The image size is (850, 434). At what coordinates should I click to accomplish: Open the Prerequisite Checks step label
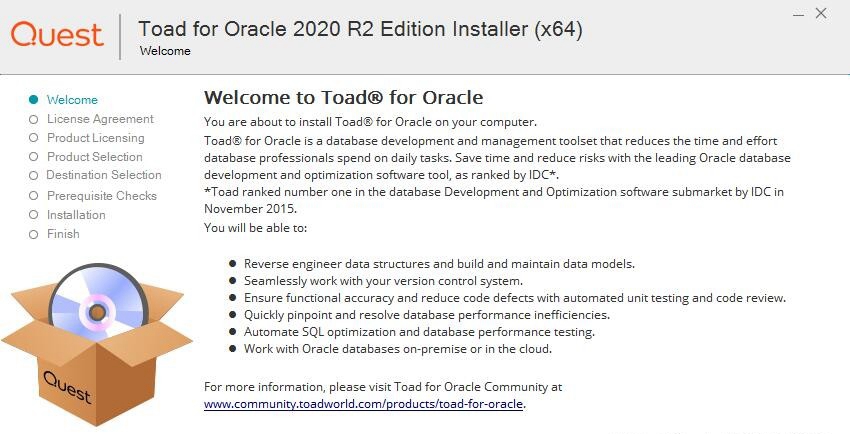[x=102, y=196]
